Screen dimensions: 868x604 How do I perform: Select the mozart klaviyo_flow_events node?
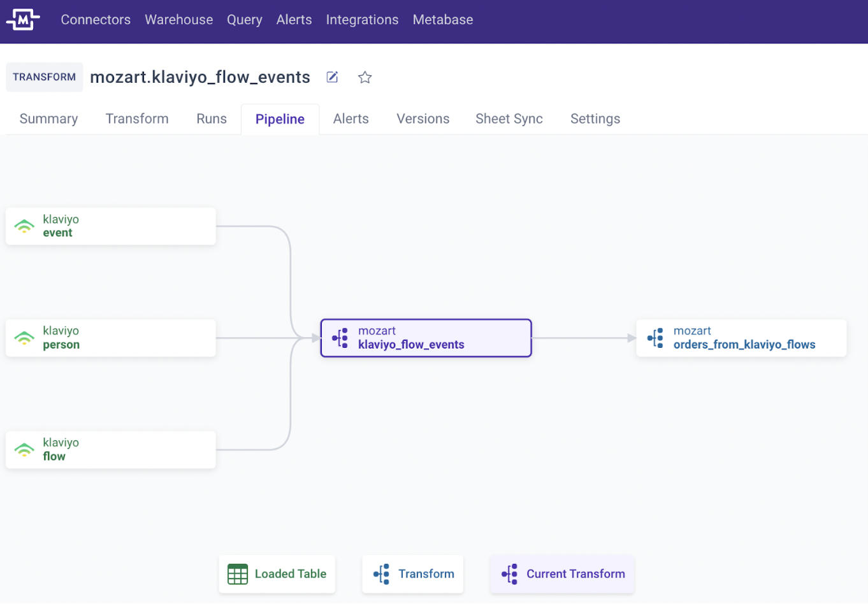(x=426, y=338)
